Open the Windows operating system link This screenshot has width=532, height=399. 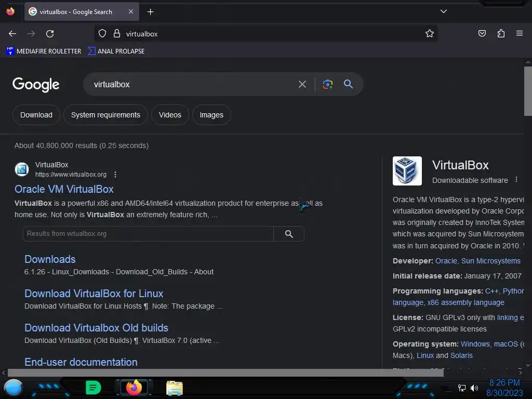(x=475, y=344)
